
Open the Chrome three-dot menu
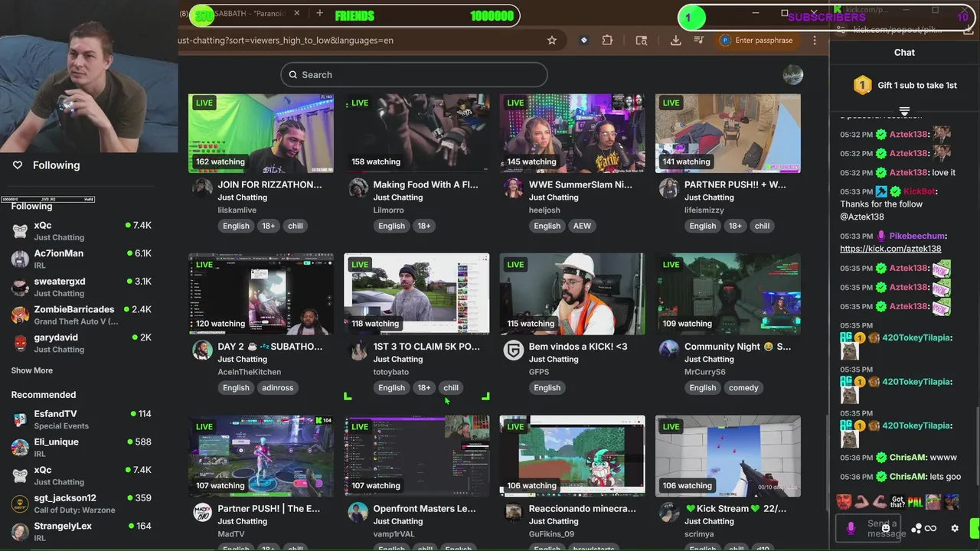[815, 41]
